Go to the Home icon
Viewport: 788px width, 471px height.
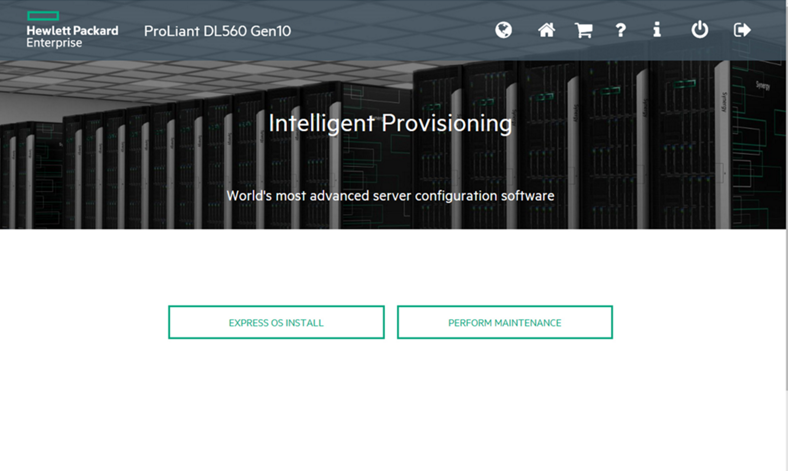point(546,30)
